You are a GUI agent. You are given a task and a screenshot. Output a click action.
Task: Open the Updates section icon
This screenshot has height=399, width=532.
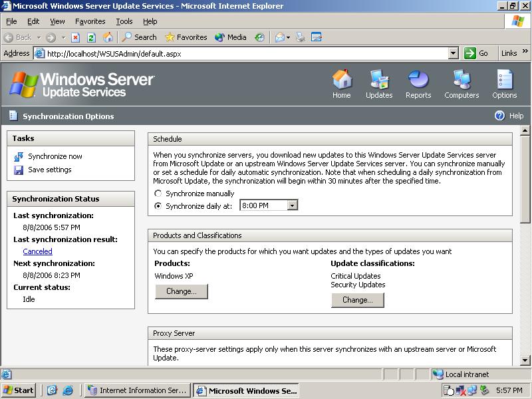[379, 79]
